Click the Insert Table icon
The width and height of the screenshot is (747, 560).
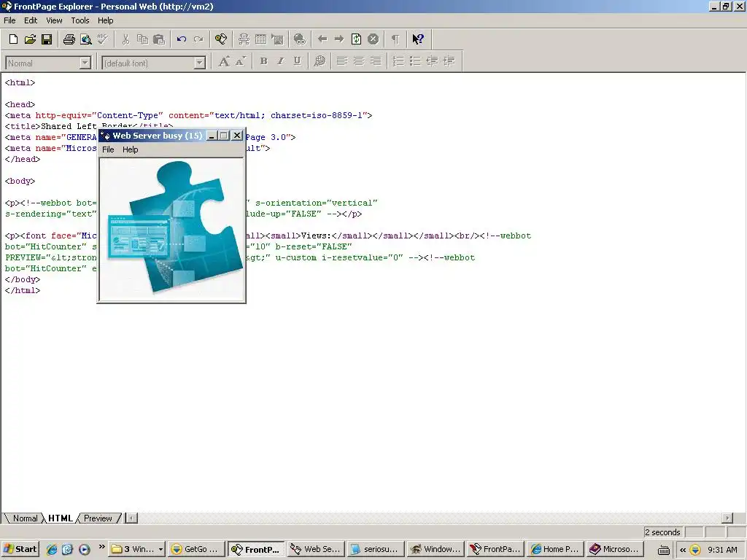[x=260, y=39]
